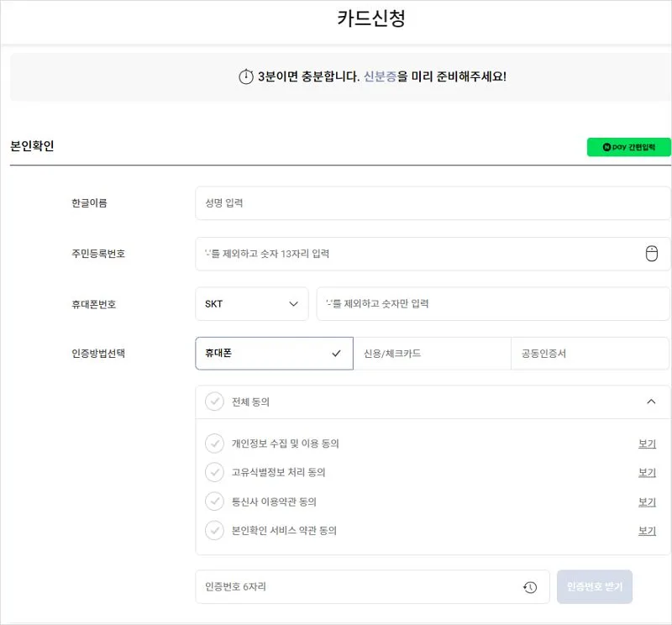672x625 pixels.
Task: Click the 신분증 link in the banner
Action: coord(380,77)
